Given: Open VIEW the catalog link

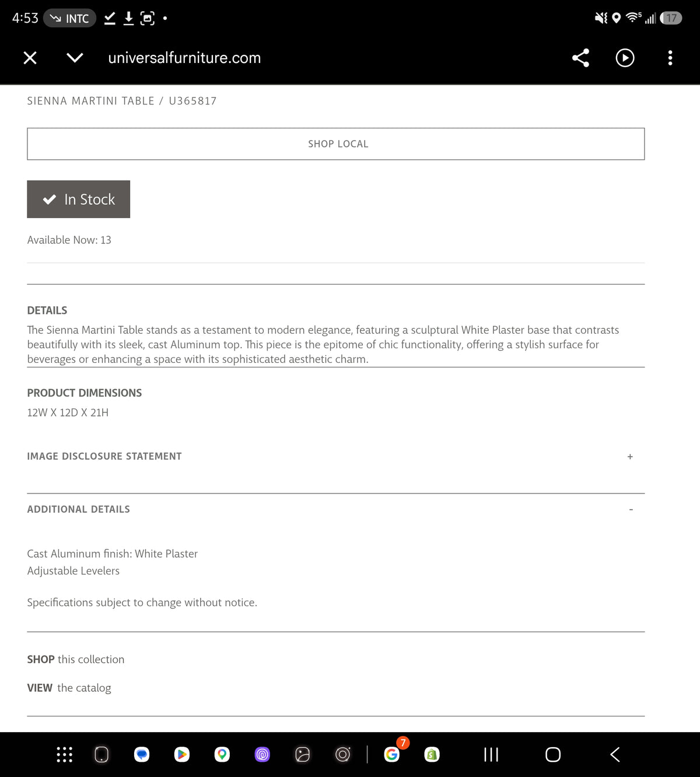Looking at the screenshot, I should (x=69, y=688).
